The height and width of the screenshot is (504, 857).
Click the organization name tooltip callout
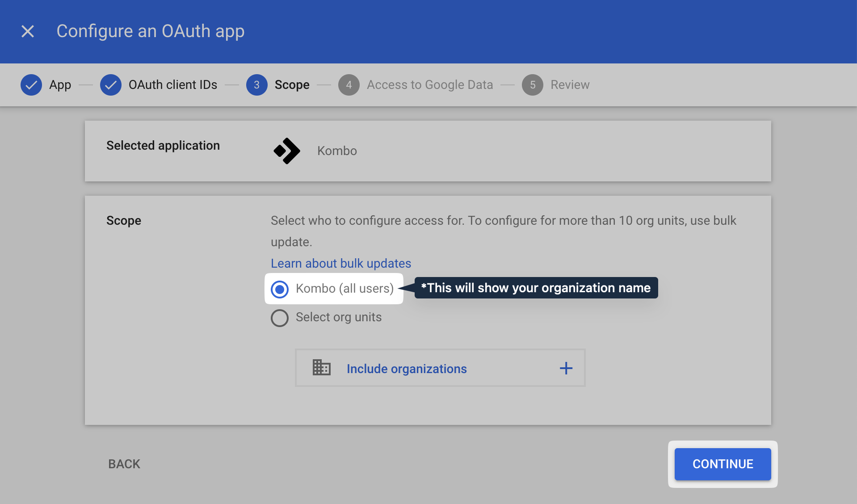[x=536, y=288]
